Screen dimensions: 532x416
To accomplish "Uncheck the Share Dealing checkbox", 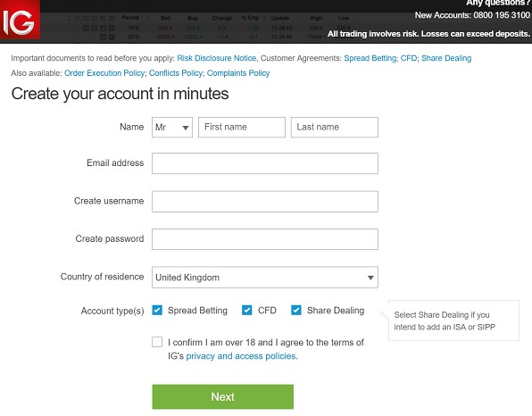I will coord(295,310).
